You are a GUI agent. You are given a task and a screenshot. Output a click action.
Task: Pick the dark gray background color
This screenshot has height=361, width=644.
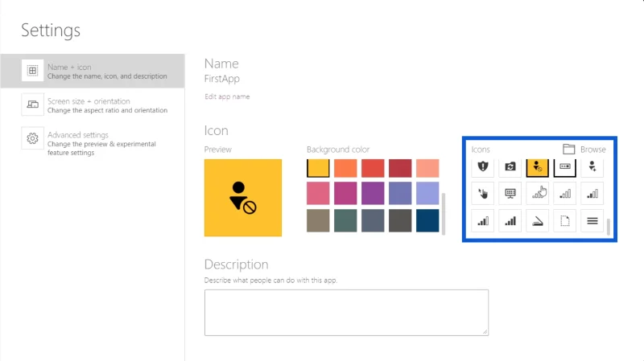(400, 221)
